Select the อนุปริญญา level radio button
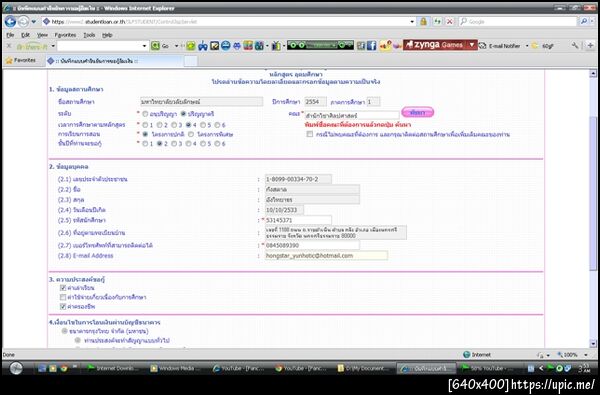This screenshot has width=600, height=395. tap(145, 114)
